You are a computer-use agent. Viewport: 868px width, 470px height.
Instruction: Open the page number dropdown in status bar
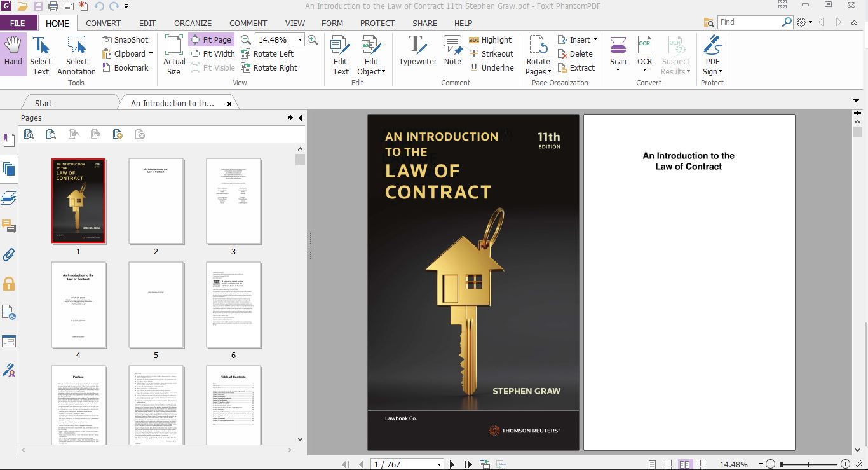[x=439, y=465]
